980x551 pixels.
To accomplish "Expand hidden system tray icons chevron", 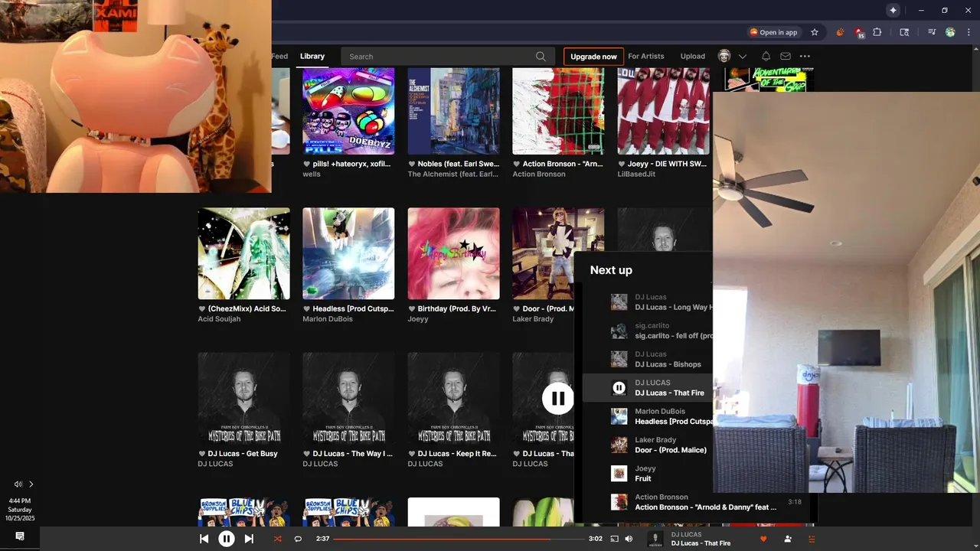I will [x=31, y=484].
